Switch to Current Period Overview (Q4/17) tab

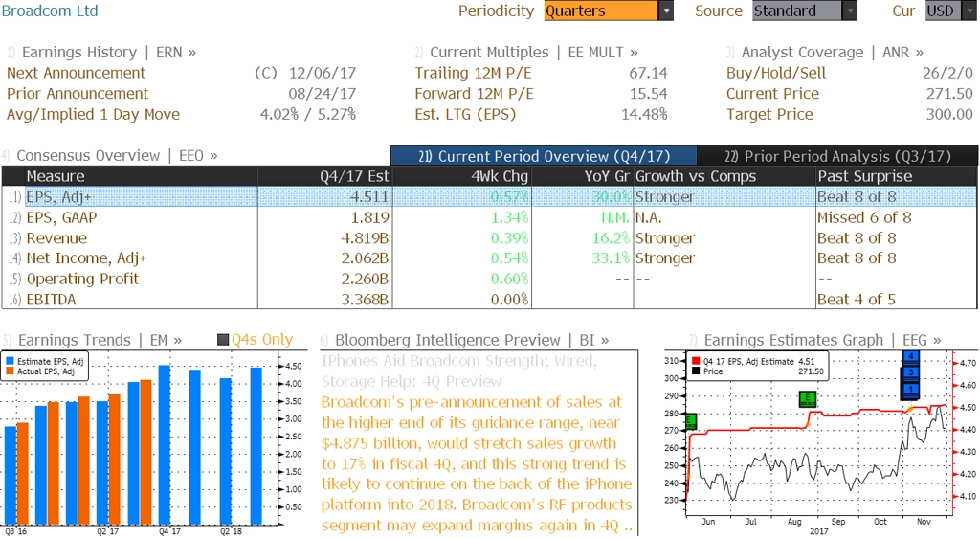(544, 156)
